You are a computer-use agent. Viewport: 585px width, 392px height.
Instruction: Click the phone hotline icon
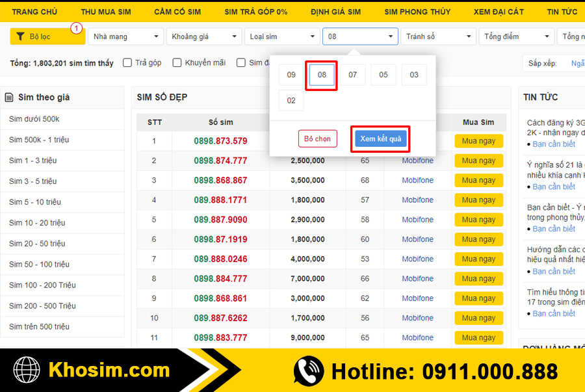tap(308, 371)
